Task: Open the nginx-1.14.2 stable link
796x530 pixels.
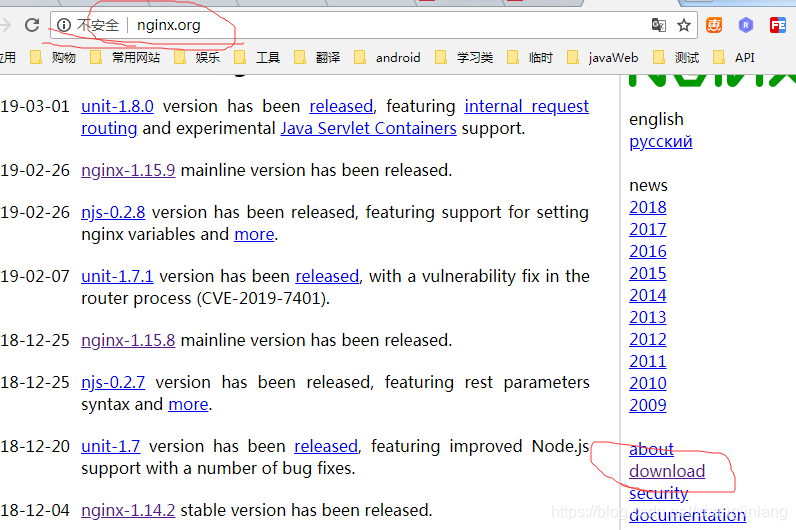Action: coord(128,510)
